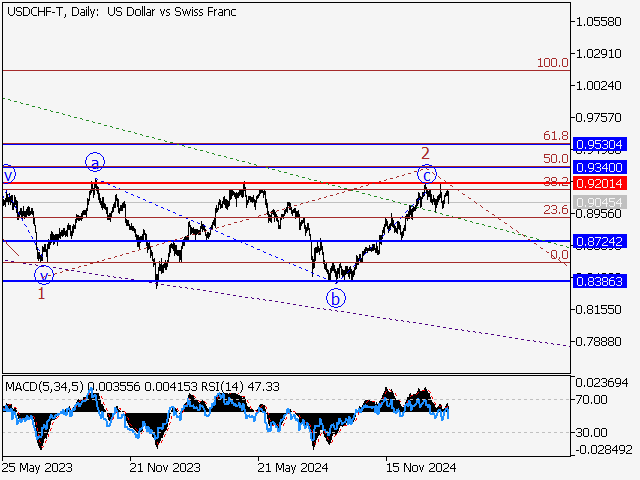The height and width of the screenshot is (480, 640).
Task: Click the circled wave 'b' marker
Action: click(337, 297)
